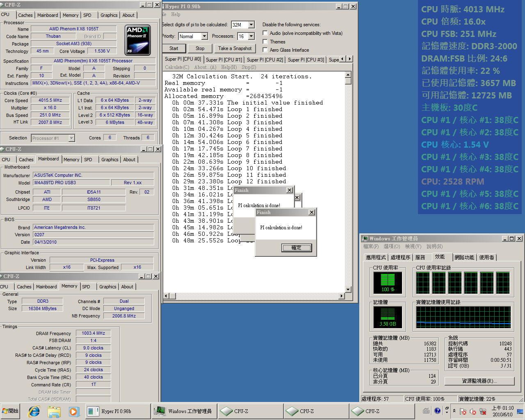This screenshot has height=420, width=525.
Task: Open Task Manager 網路功能 tab
Action: click(464, 258)
